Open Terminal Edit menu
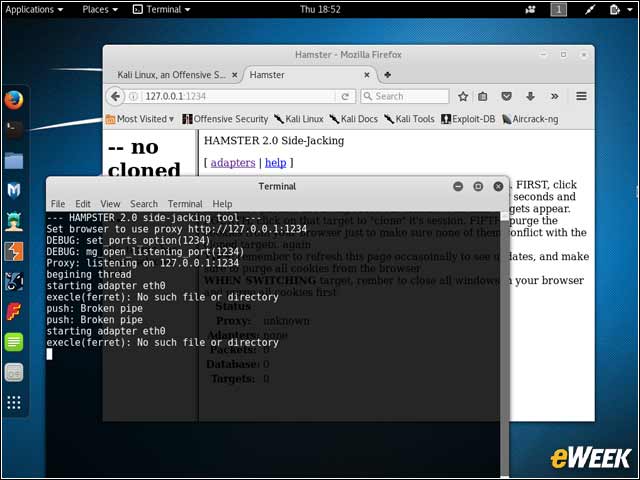640x480 pixels. 83,204
